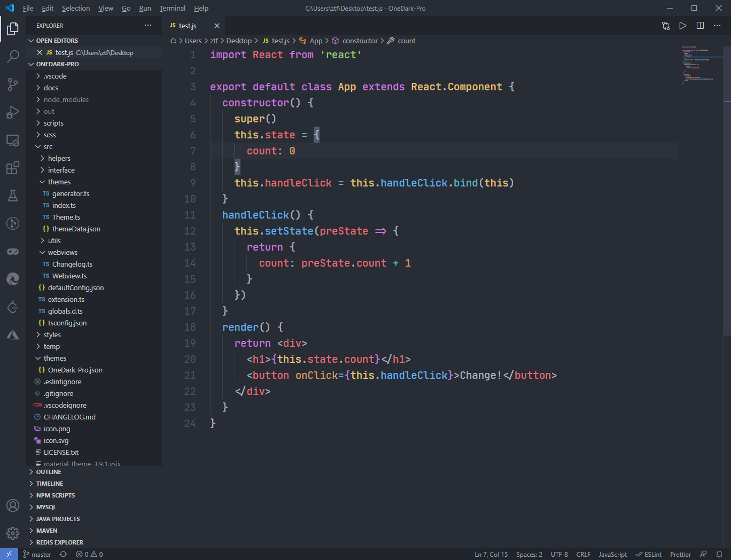Open the Source Control view
This screenshot has width=731, height=560.
click(13, 84)
